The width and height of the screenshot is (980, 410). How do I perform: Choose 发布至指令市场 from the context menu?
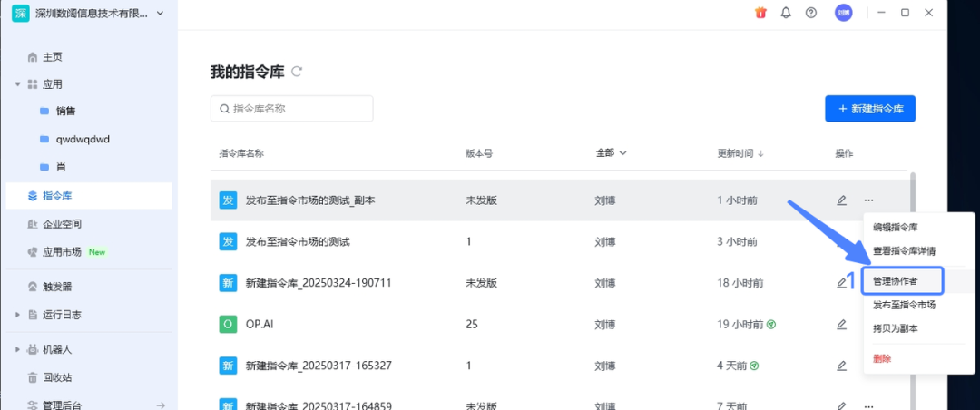pos(904,305)
